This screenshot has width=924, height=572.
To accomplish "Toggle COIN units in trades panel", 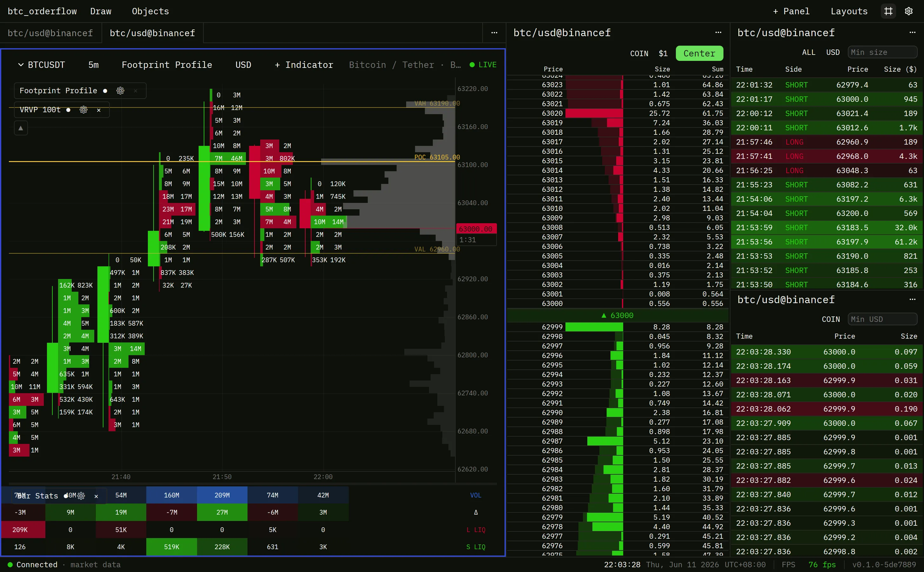I will point(830,319).
